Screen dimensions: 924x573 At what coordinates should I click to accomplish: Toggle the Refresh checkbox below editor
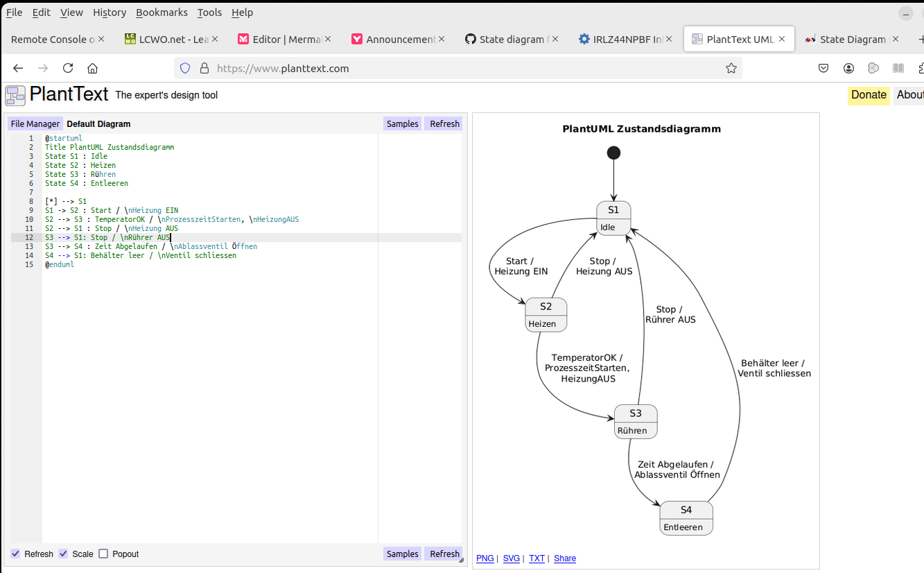[15, 554]
